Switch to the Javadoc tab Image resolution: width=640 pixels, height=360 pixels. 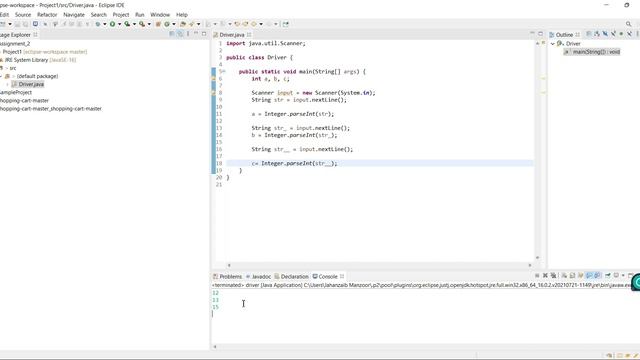[258, 276]
